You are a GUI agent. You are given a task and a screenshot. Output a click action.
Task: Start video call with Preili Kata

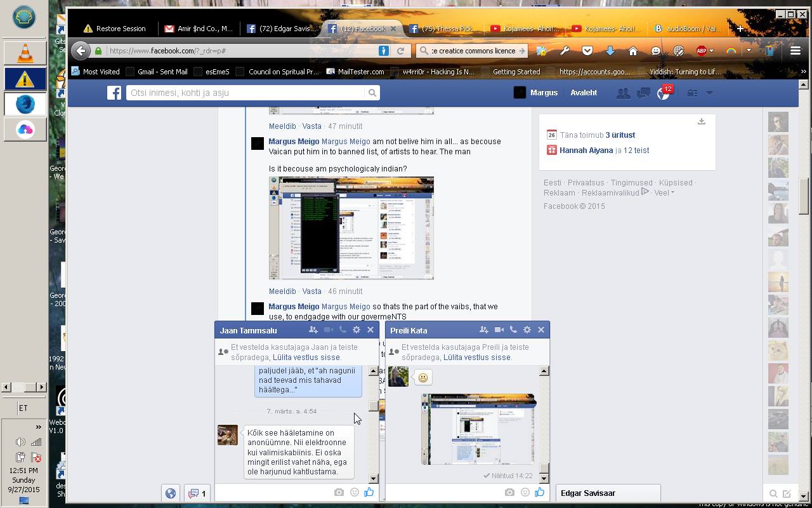pyautogui.click(x=499, y=330)
